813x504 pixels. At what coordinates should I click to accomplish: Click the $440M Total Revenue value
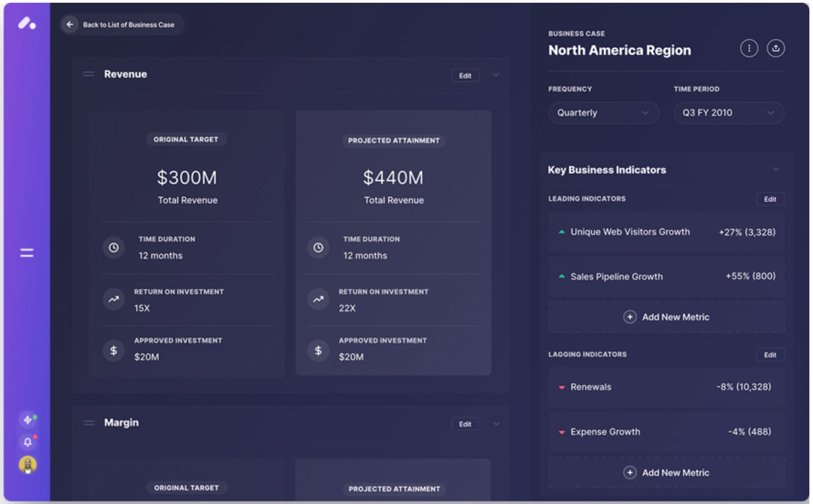pyautogui.click(x=393, y=178)
